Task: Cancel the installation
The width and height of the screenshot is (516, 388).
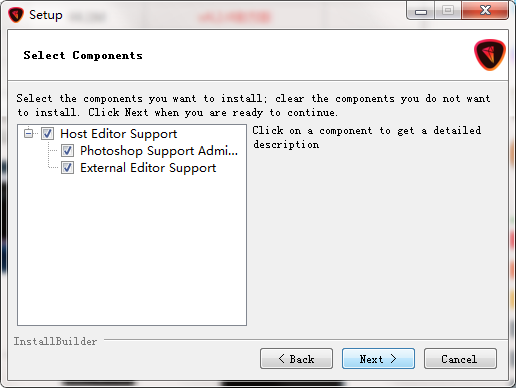Action: (460, 359)
